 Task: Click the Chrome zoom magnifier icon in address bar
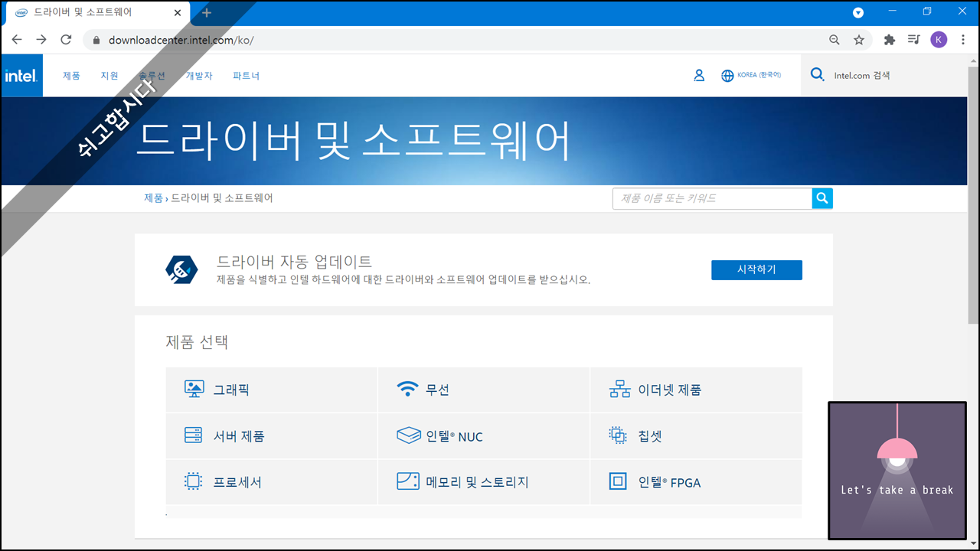[x=835, y=40]
